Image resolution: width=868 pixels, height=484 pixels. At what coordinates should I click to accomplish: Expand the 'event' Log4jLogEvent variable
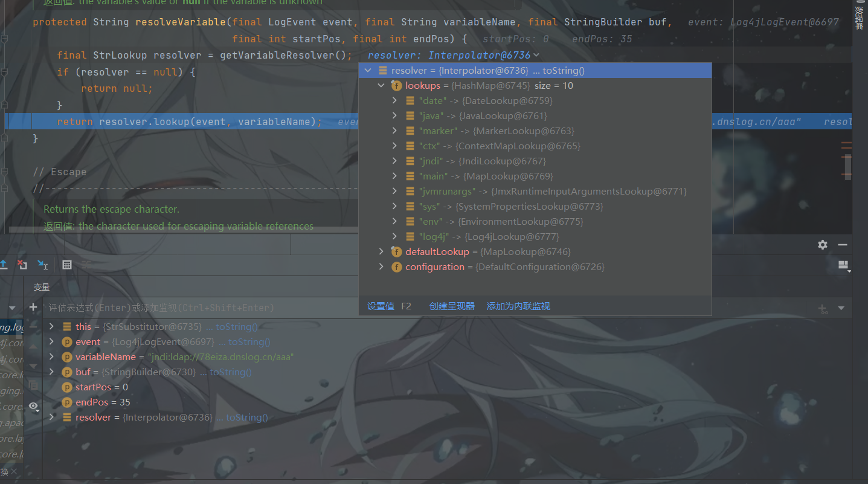tap(51, 341)
